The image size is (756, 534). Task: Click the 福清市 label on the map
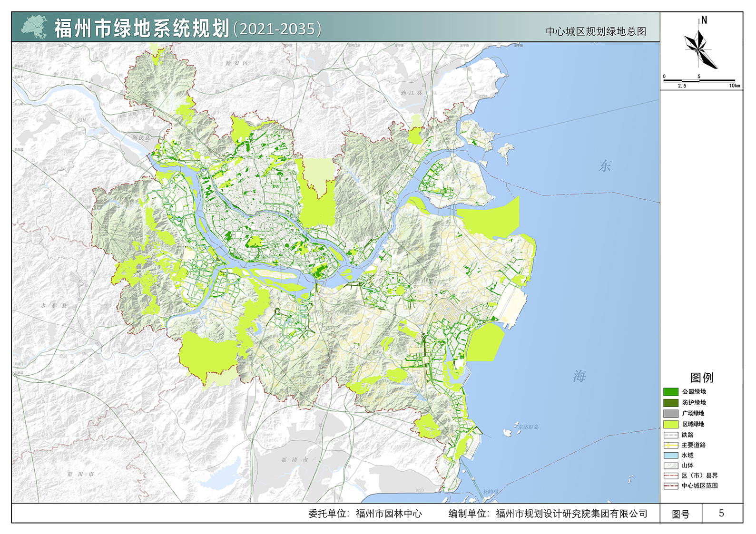coord(295,460)
